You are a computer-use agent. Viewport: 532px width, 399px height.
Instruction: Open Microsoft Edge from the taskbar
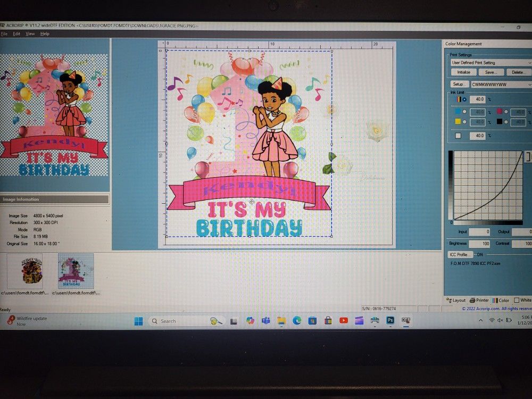pos(297,320)
